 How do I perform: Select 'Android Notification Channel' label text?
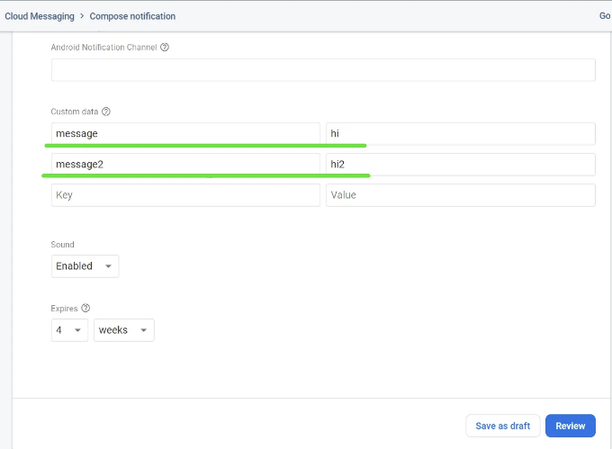(x=104, y=47)
